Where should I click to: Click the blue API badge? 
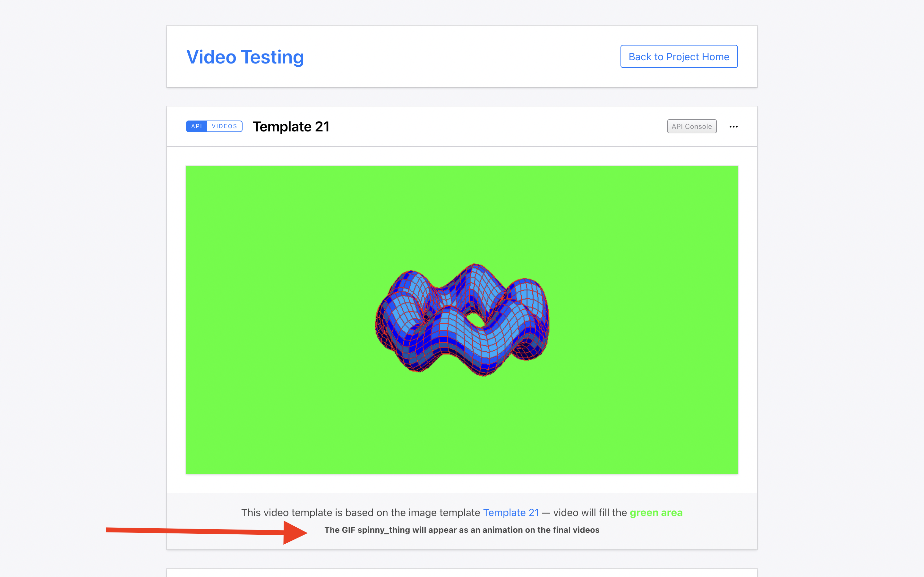[196, 126]
